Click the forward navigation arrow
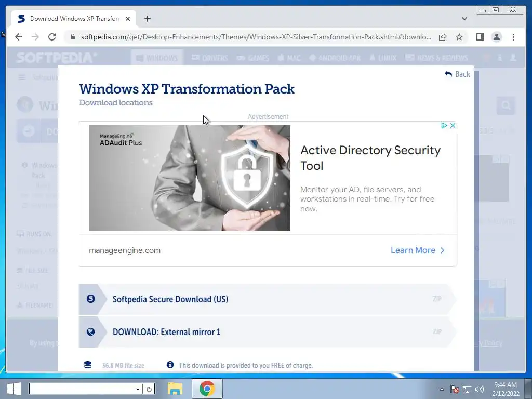Image resolution: width=532 pixels, height=399 pixels. (x=35, y=37)
